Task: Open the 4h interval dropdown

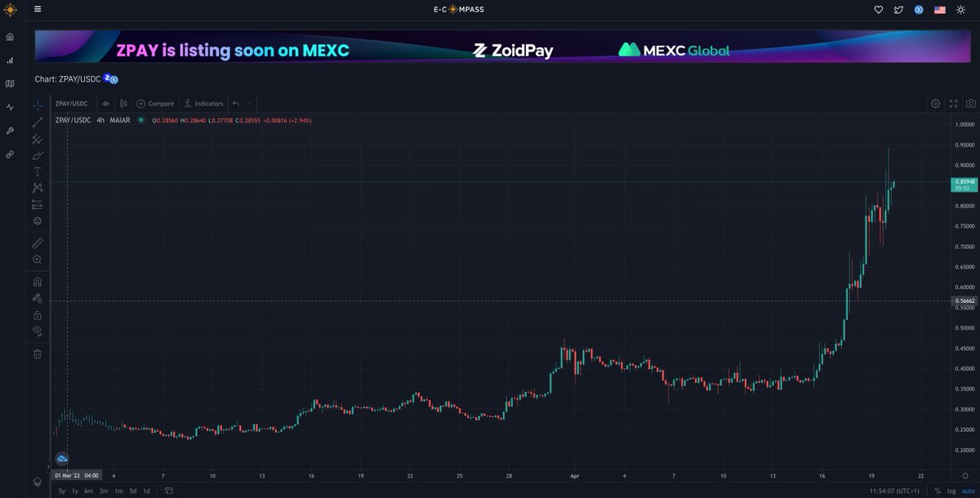Action: pos(106,104)
